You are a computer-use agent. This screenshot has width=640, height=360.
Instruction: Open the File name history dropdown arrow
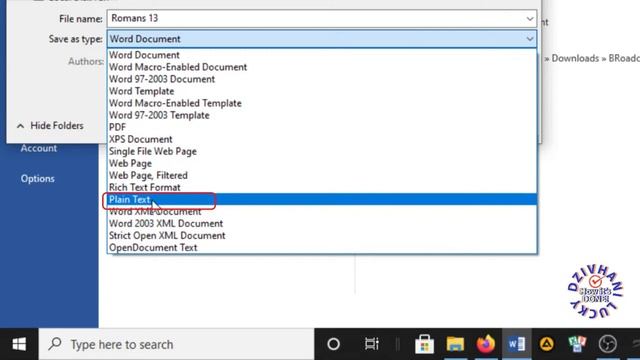click(x=530, y=19)
